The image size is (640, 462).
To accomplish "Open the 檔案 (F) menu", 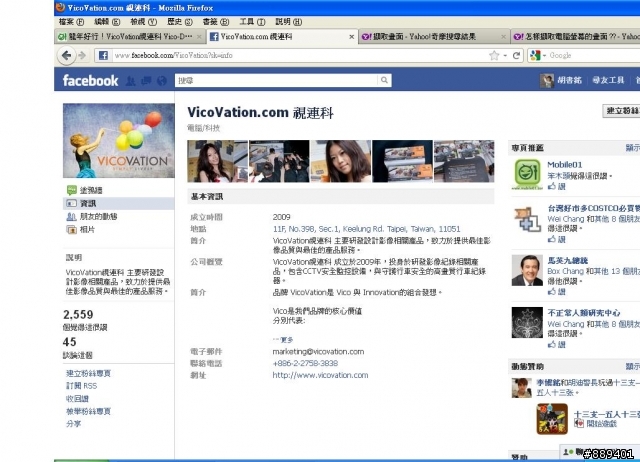I will point(71,22).
